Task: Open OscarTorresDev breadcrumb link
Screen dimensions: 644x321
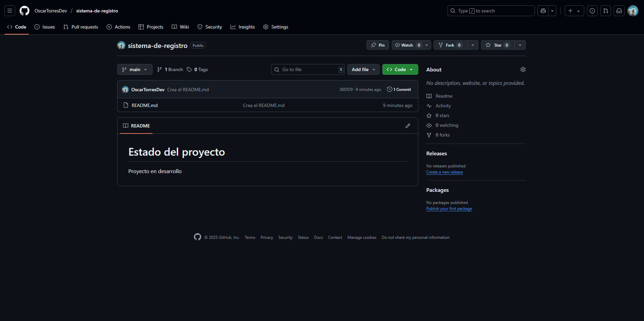Action: 51,11
